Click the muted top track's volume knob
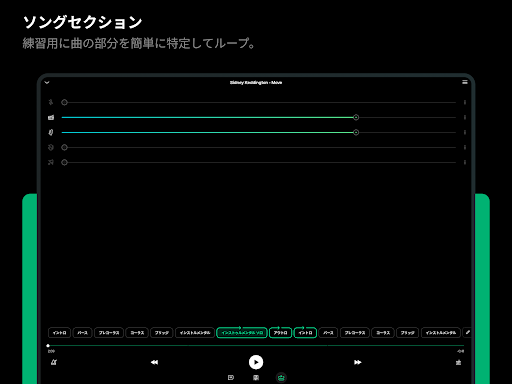Image resolution: width=512 pixels, height=384 pixels. tap(64, 102)
